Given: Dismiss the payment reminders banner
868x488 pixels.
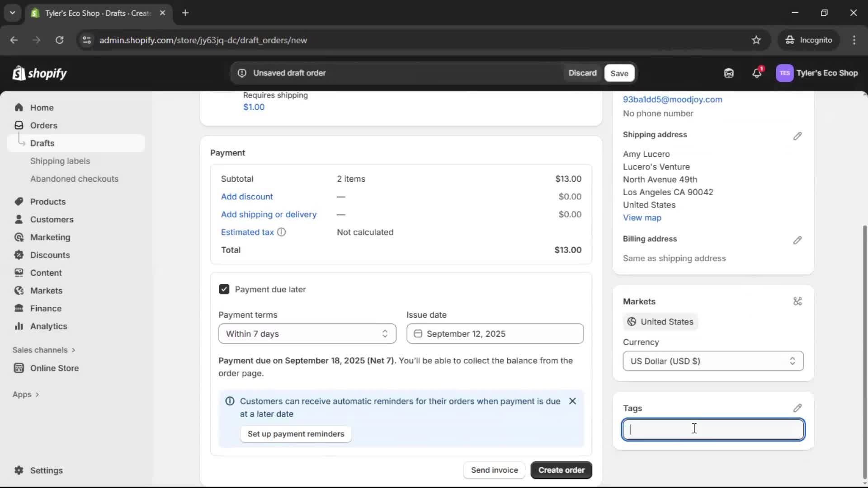Looking at the screenshot, I should coord(572,401).
